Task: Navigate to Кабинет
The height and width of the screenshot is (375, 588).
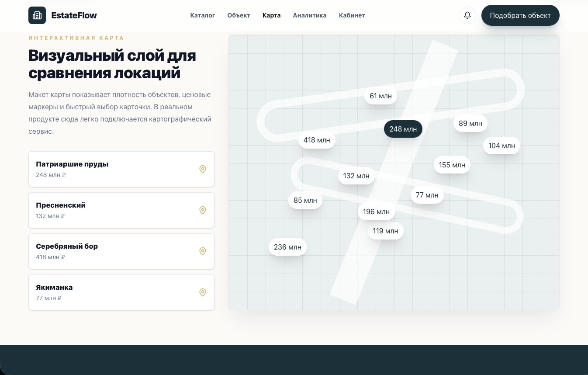Action: [352, 15]
